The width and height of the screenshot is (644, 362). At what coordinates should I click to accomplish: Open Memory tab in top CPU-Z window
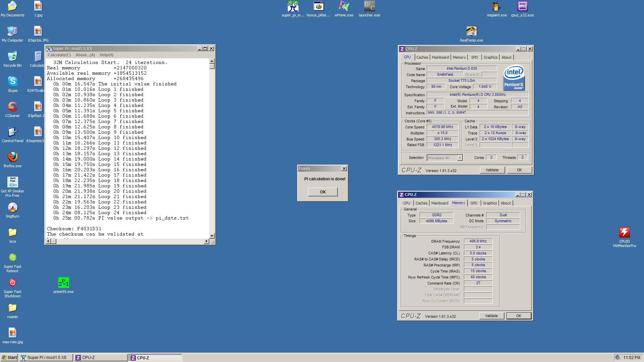click(459, 57)
